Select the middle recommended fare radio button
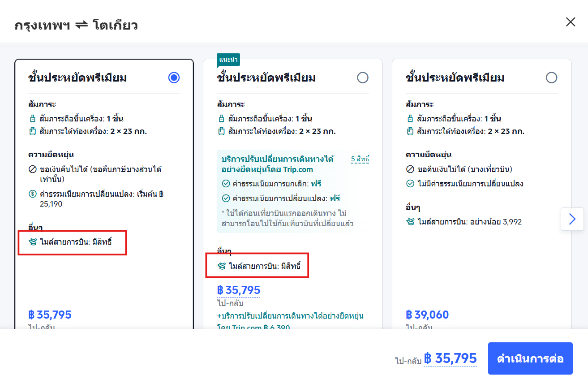The width and height of the screenshot is (588, 384). pyautogui.click(x=363, y=78)
